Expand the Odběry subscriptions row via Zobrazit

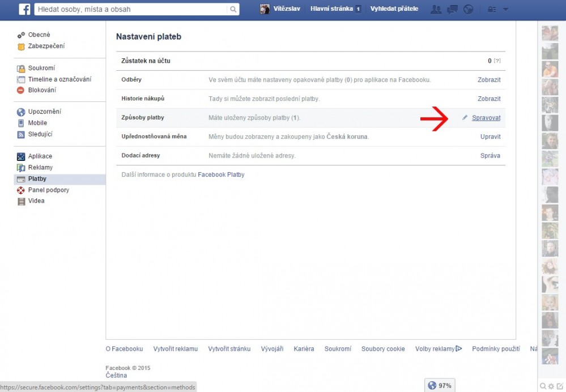click(489, 80)
